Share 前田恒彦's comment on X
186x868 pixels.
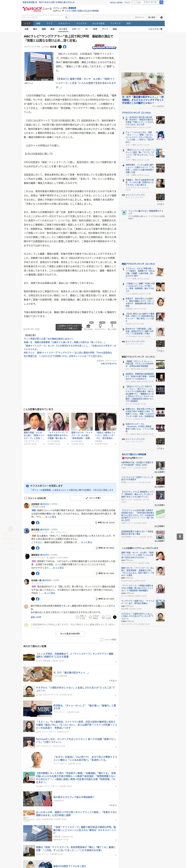click(33, 523)
